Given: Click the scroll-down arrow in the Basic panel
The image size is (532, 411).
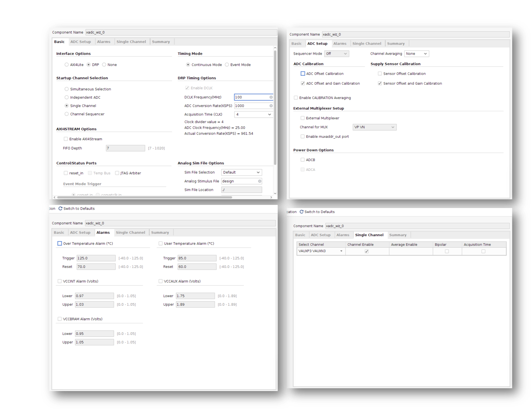Looking at the screenshot, I should tap(275, 193).
